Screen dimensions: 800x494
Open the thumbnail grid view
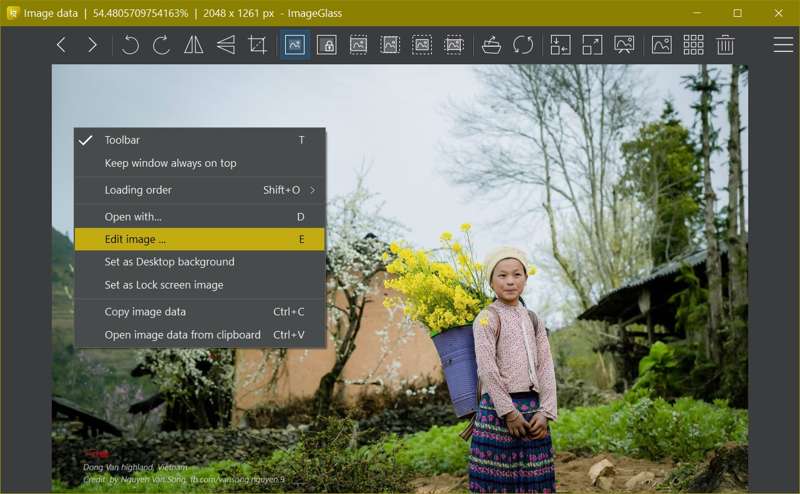[x=693, y=45]
